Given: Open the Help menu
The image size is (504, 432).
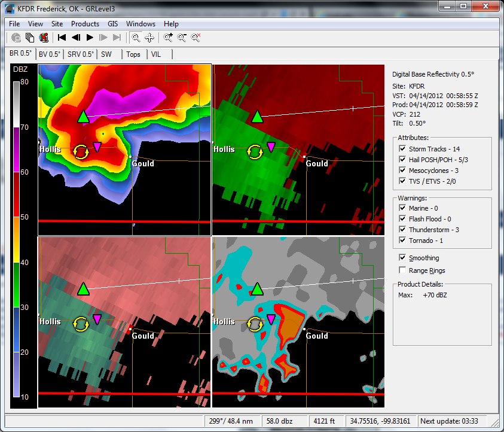Looking at the screenshot, I should 171,24.
